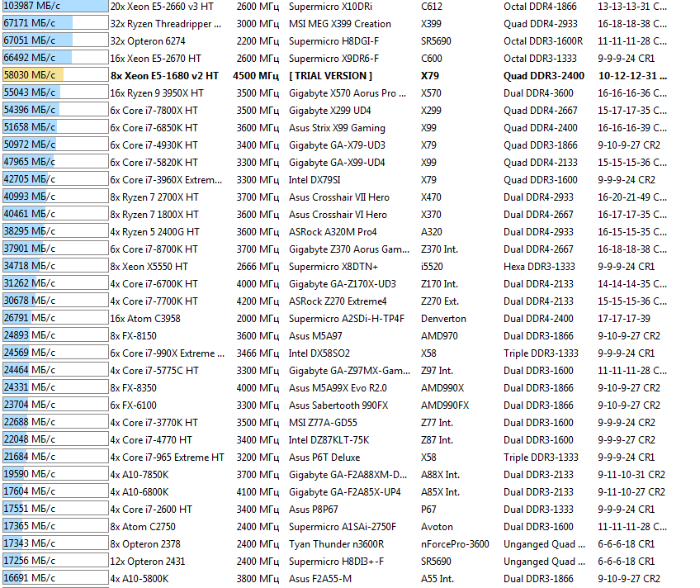Select the 8x FX-8350 entry

[x=134, y=389]
